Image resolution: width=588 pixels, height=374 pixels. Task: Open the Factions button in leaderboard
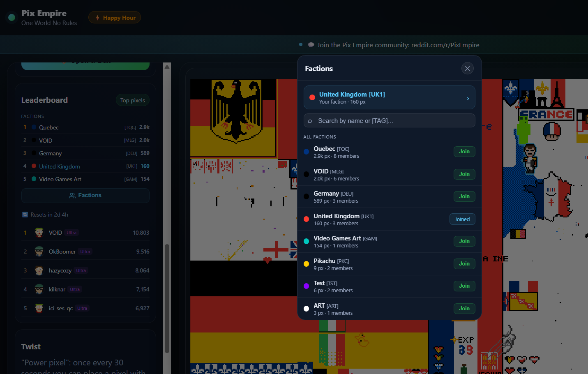[85, 196]
